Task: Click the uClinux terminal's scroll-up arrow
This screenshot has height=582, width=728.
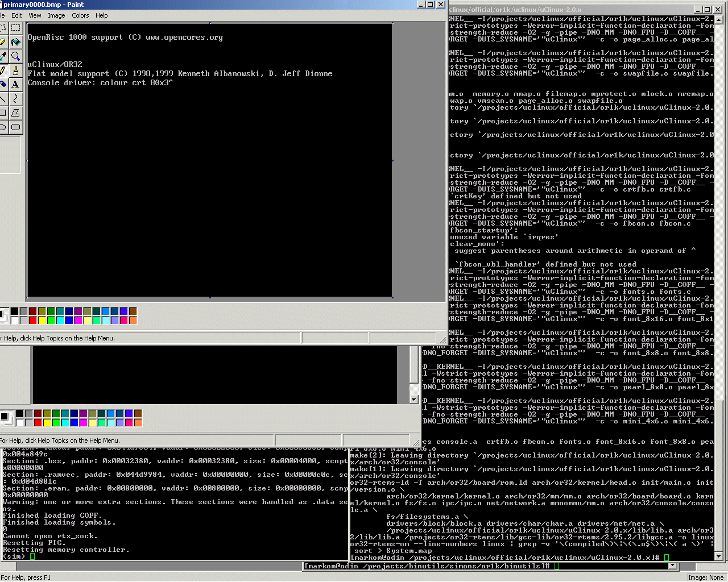Action: tap(718, 20)
